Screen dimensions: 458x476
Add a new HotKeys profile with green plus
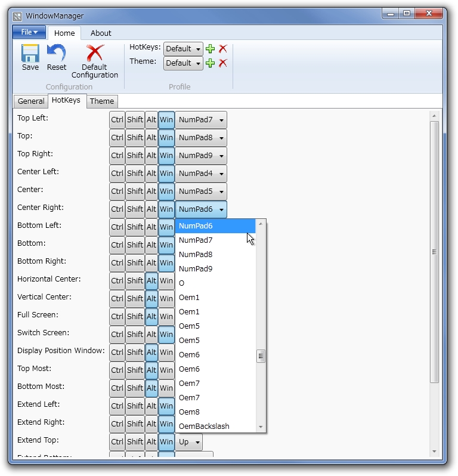(x=210, y=48)
